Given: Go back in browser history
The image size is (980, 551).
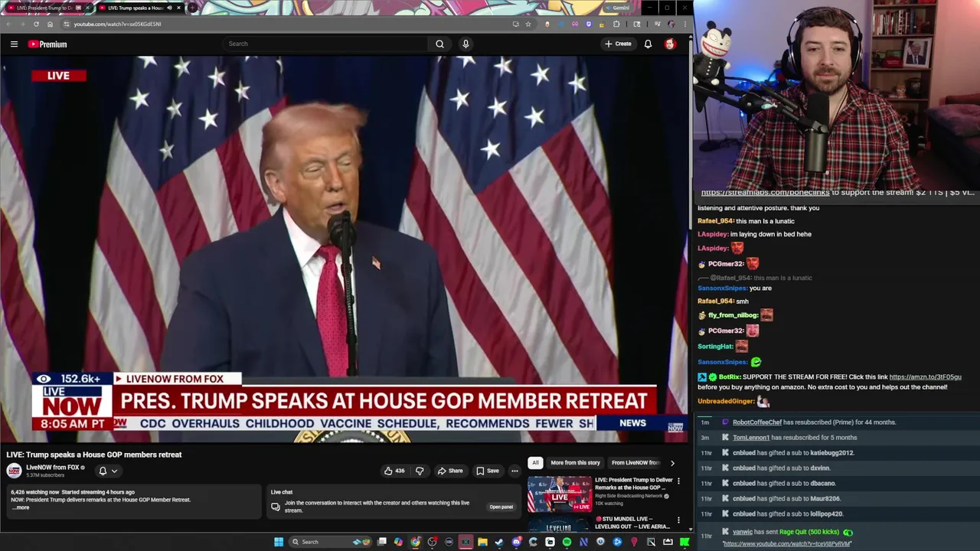Looking at the screenshot, I should point(10,24).
